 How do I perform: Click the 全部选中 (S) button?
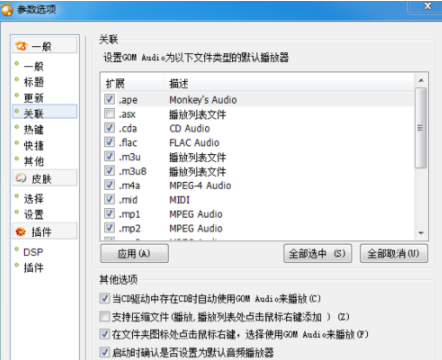coord(317,254)
